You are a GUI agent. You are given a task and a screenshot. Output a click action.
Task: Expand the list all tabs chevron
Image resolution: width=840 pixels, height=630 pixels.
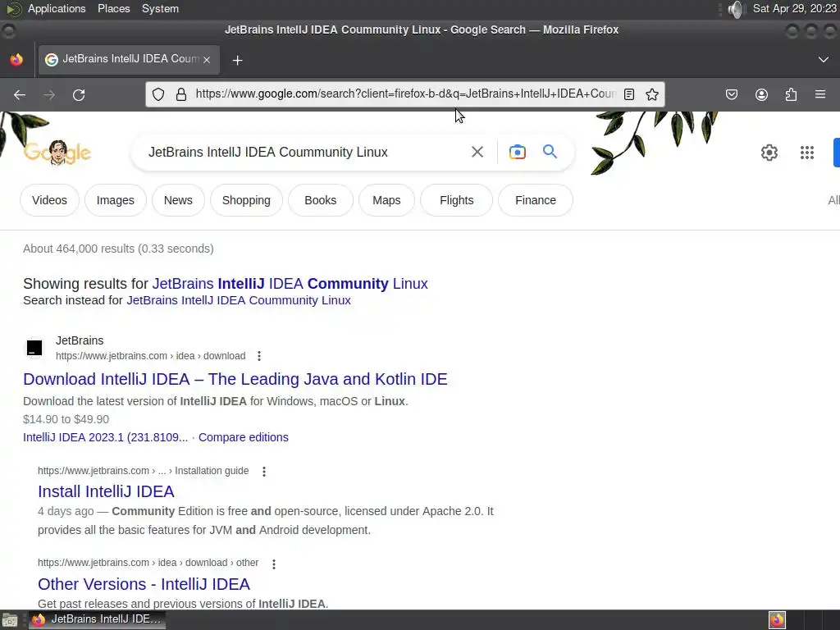pos(824,59)
